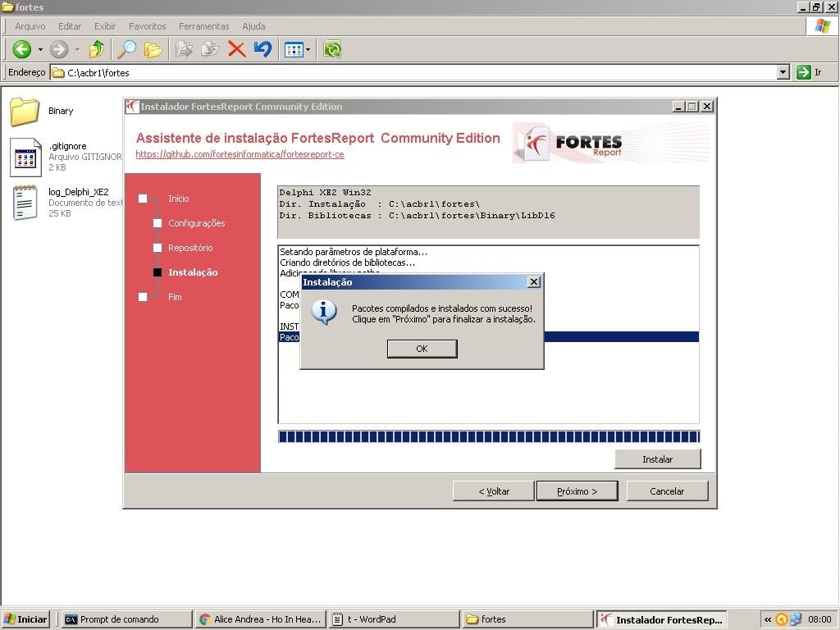Select the Binary folder icon

pyautogui.click(x=25, y=112)
